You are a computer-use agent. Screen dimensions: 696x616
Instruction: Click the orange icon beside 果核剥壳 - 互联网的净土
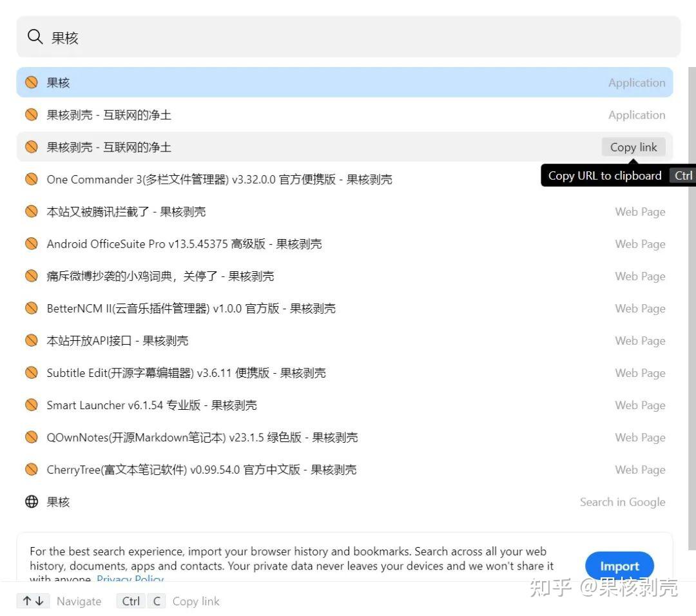tap(30, 115)
